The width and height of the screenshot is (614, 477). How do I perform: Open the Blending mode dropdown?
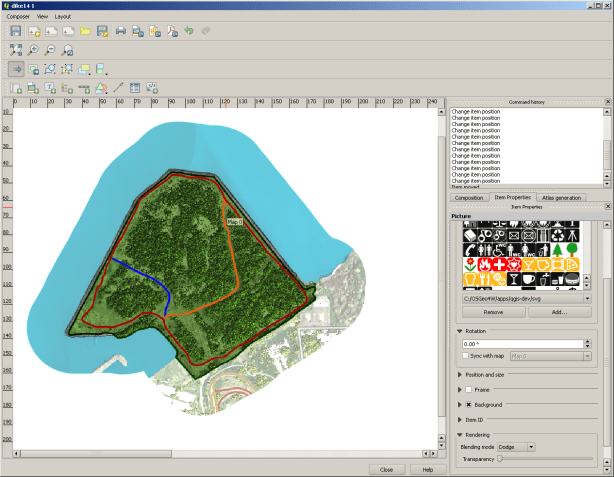pos(516,447)
